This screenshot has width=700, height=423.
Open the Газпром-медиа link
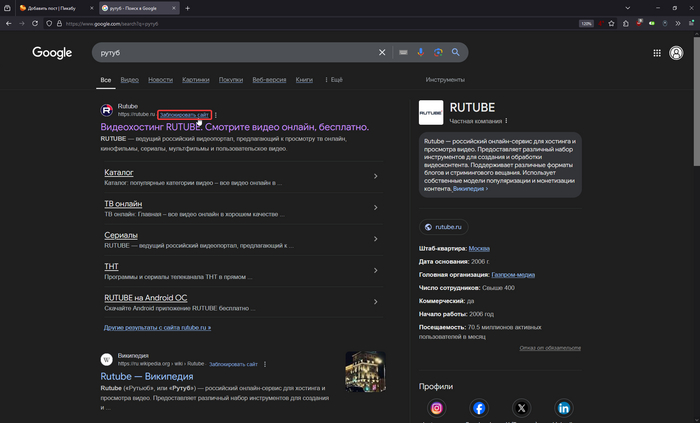[513, 275]
